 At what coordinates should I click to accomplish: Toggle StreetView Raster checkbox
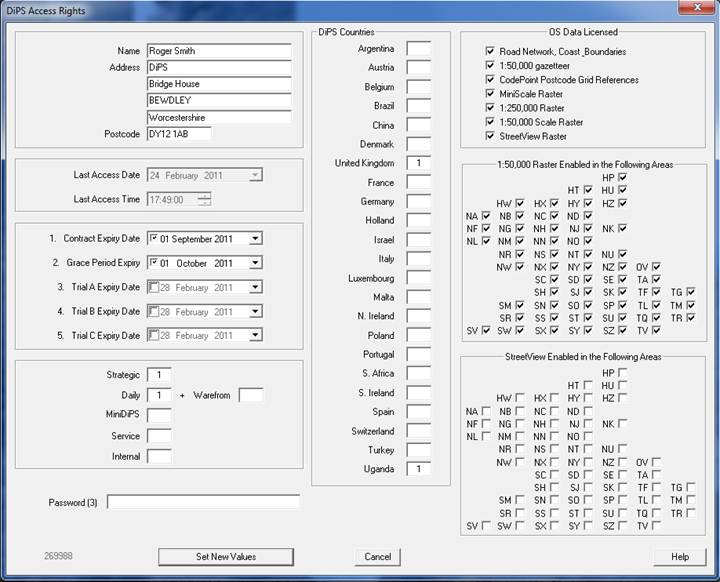click(490, 136)
